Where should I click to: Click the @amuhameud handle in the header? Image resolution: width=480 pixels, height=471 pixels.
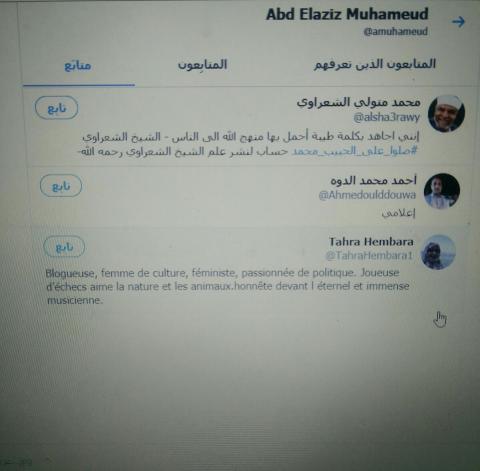[395, 32]
